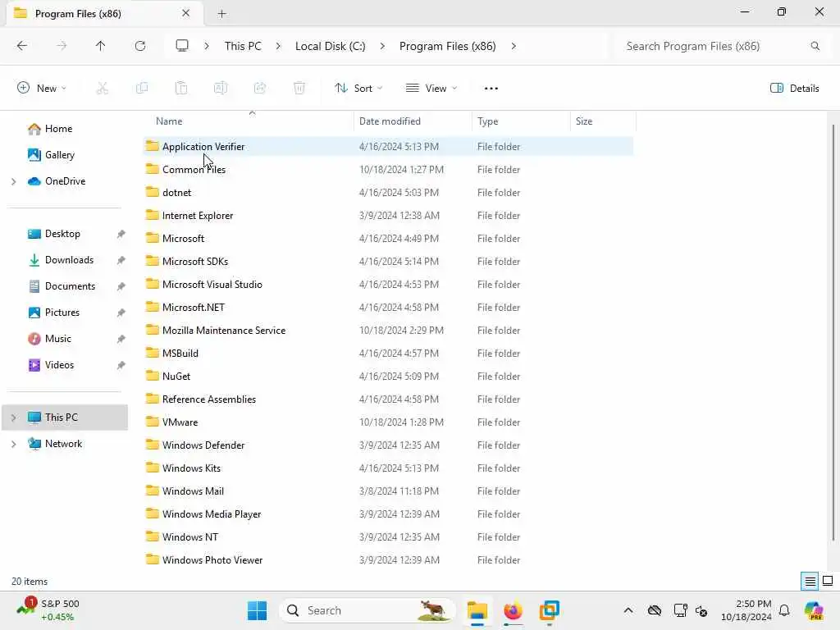This screenshot has height=630, width=840.
Task: Click the search magnifier icon
Action: [815, 46]
